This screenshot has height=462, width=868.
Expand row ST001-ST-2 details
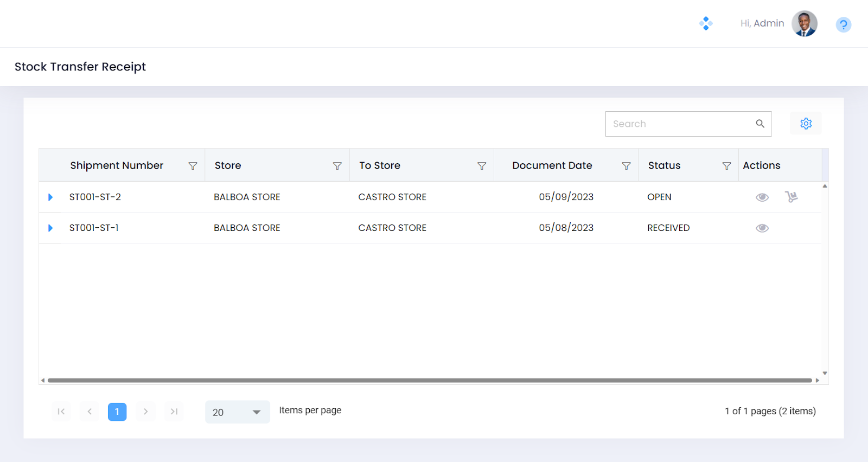pyautogui.click(x=50, y=197)
